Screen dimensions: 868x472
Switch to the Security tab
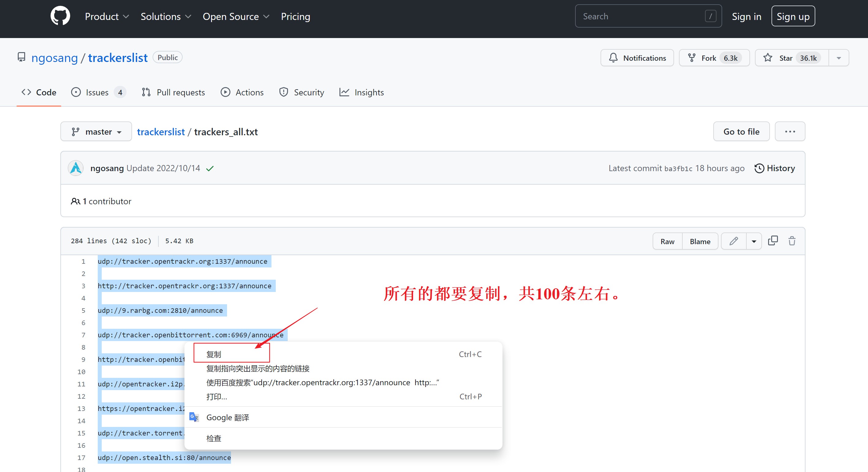tap(301, 92)
